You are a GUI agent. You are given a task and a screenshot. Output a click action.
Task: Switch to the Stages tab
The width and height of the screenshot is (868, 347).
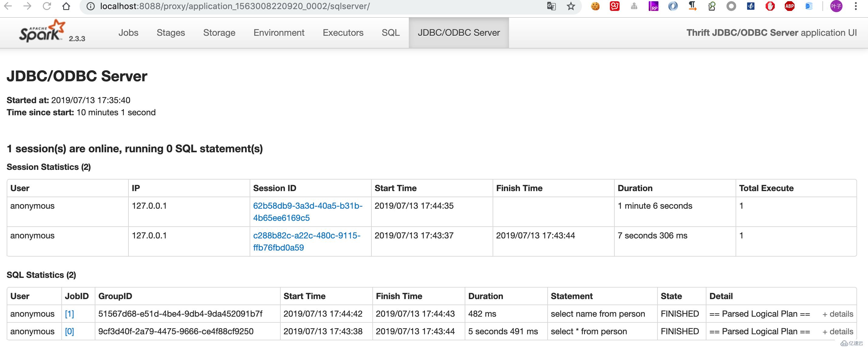[x=171, y=33]
